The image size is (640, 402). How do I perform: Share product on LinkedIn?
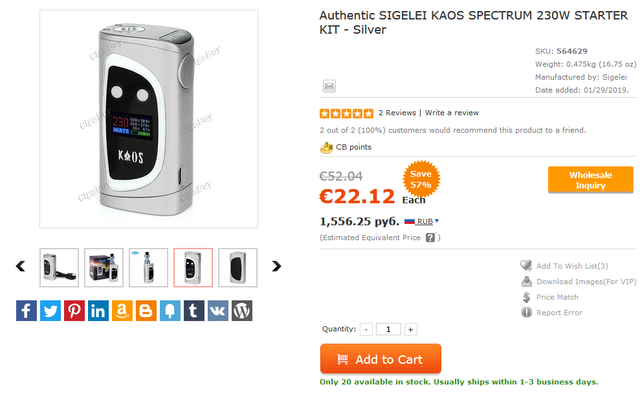click(98, 311)
